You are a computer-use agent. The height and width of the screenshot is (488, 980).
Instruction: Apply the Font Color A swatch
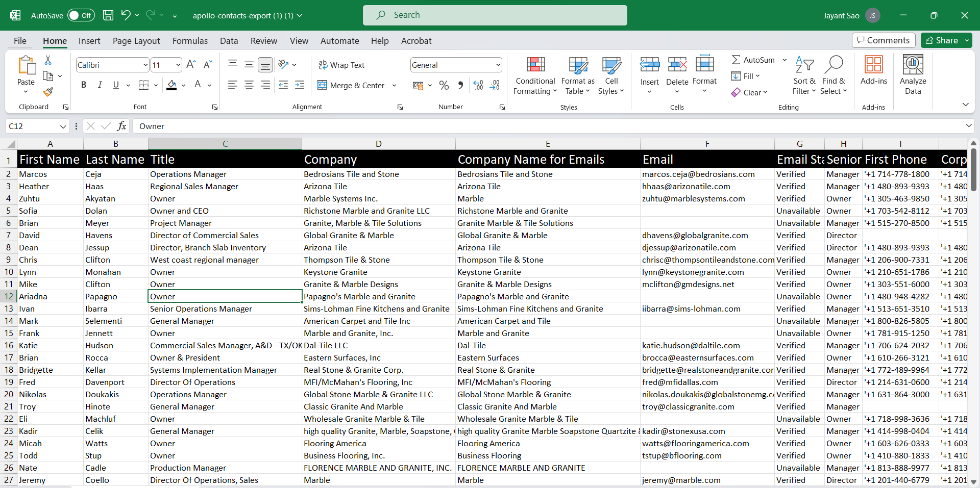coord(198,85)
